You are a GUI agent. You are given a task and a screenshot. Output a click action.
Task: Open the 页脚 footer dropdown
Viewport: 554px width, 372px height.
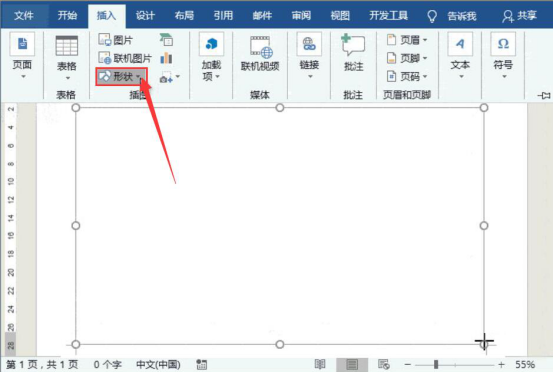tap(407, 58)
